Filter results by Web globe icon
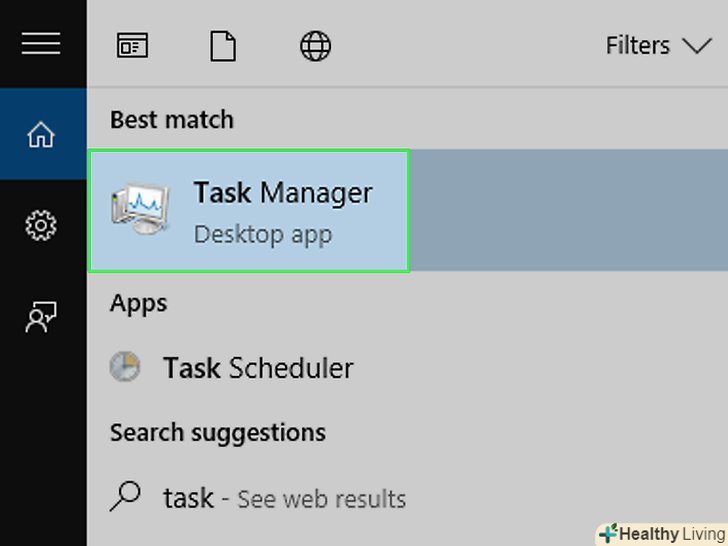Viewport: 728px width, 546px height. 315,46
